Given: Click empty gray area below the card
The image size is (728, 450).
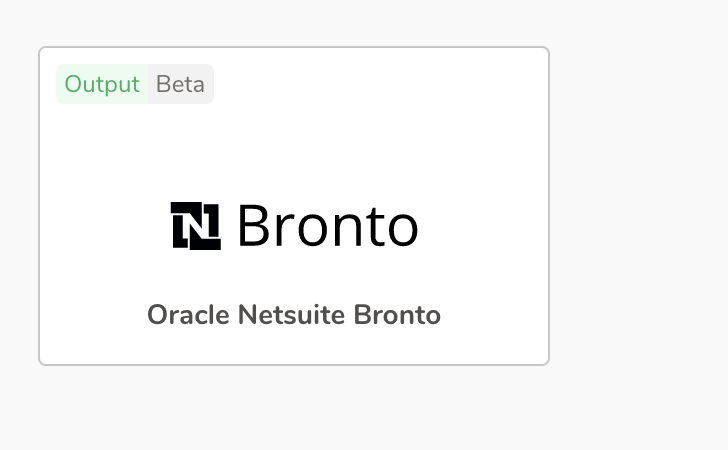Looking at the screenshot, I should tap(294, 410).
